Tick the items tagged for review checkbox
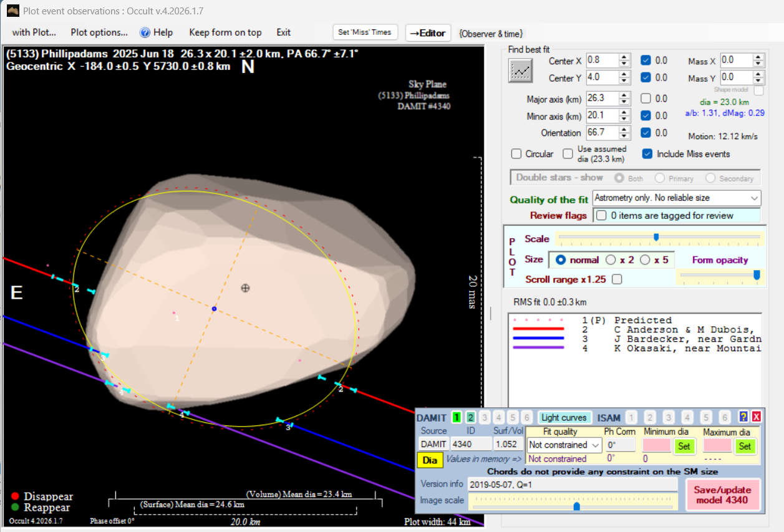784x532 pixels. pyautogui.click(x=601, y=215)
